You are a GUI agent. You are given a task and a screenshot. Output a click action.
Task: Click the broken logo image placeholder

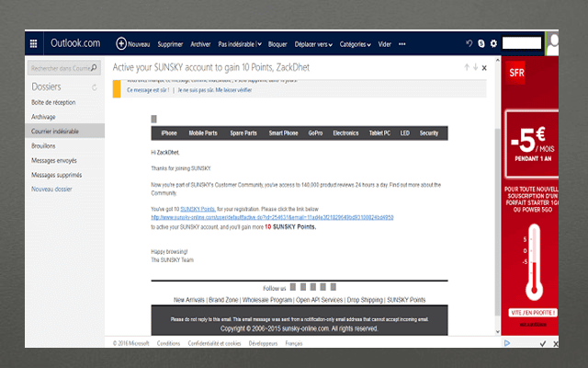153,119
